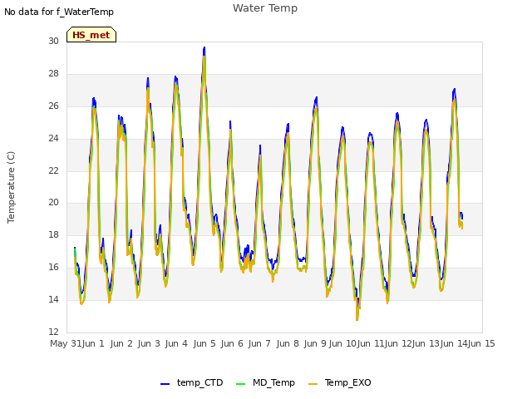The width and height of the screenshot is (532, 399).
Task: Toggle temp_CTD legend entry
Action: pos(192,382)
